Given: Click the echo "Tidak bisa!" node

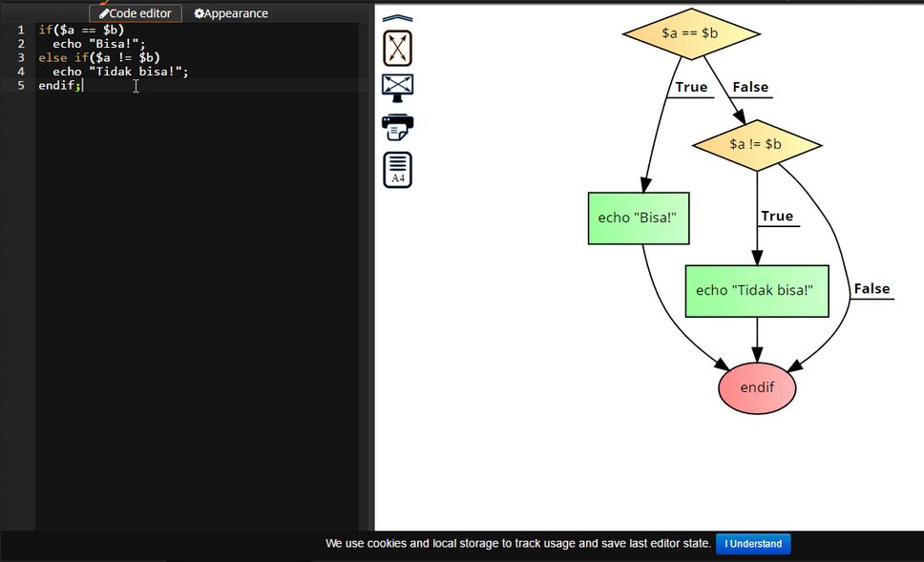Looking at the screenshot, I should click(756, 290).
